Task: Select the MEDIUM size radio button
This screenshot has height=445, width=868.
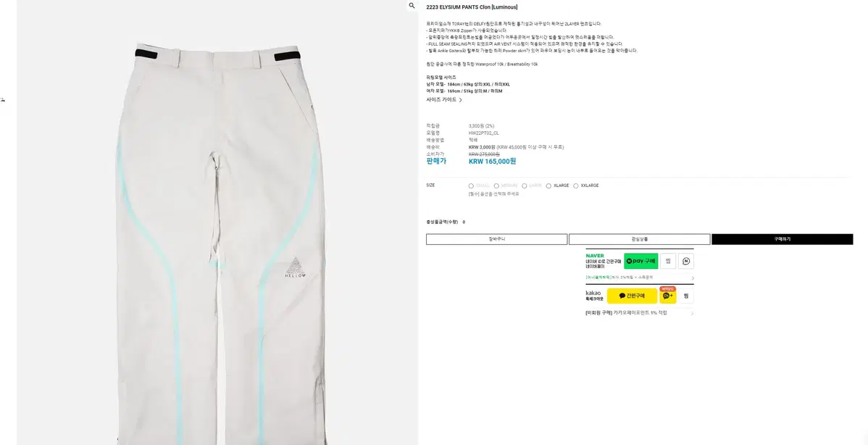Action: [x=496, y=186]
